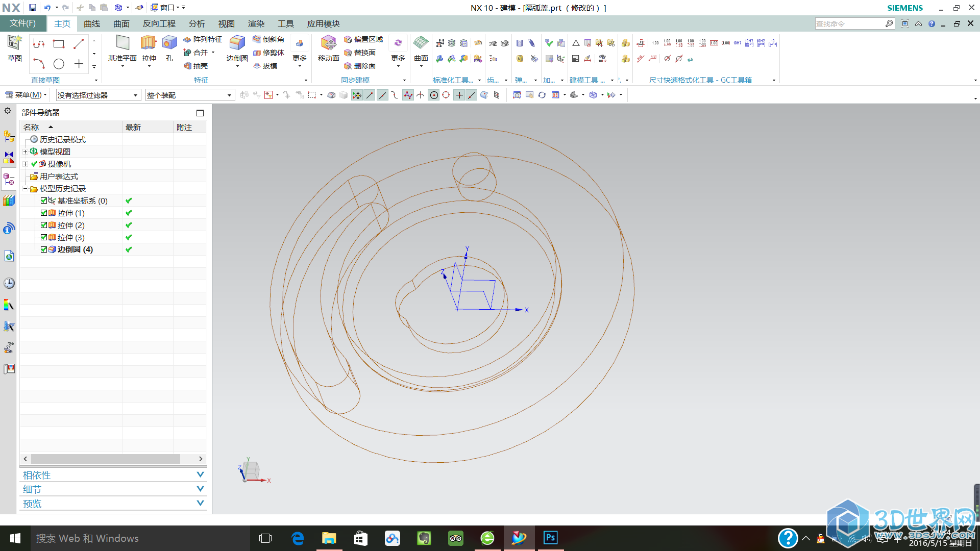This screenshot has width=980, height=551.
Task: Select the Shell (抽壳) tool
Action: click(196, 66)
